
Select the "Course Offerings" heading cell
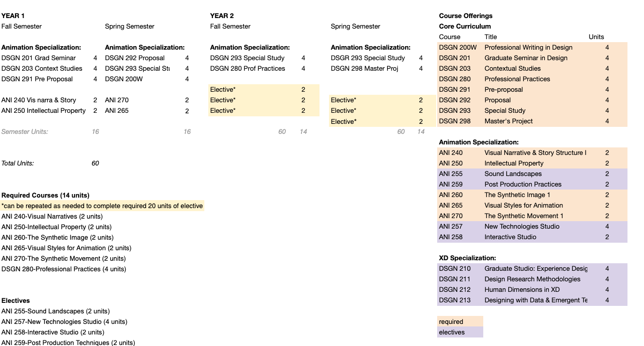[x=466, y=16]
